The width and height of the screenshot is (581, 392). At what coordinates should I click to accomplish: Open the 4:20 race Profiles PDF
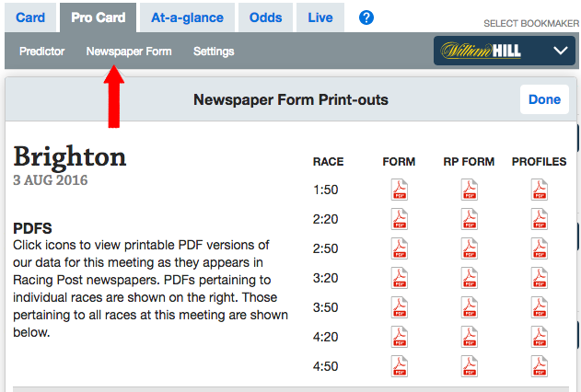tap(540, 337)
